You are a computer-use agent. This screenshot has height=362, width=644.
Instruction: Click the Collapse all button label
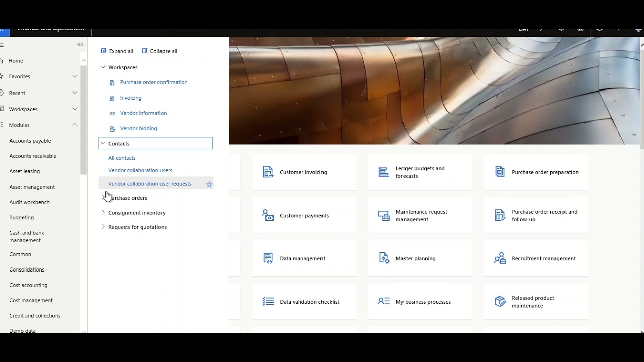point(164,51)
